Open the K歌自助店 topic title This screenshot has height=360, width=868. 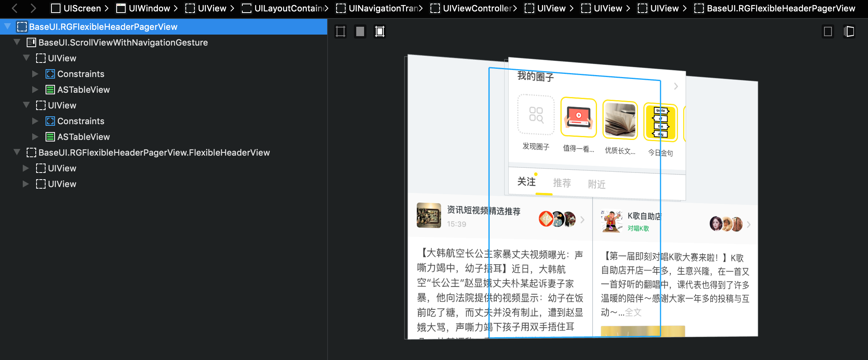pyautogui.click(x=645, y=216)
